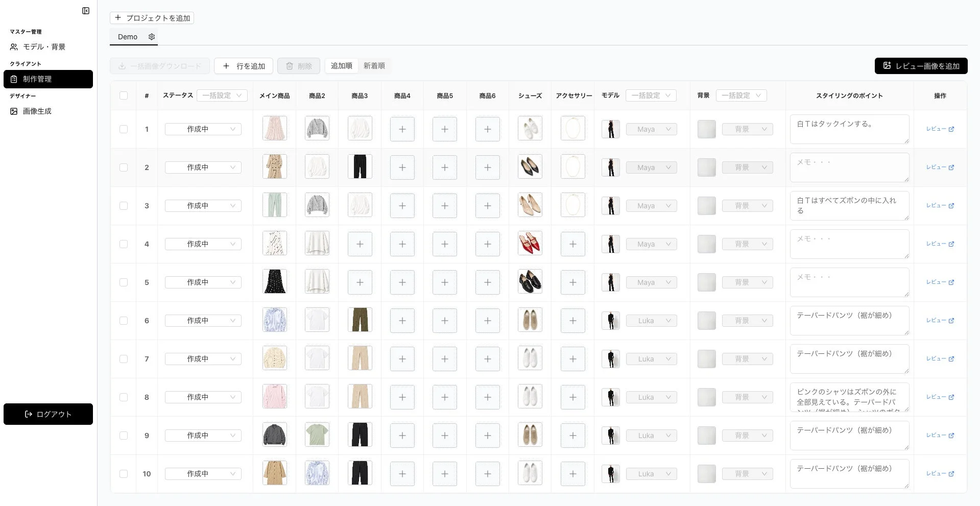Add an item in row 8 商品4
This screenshot has height=506, width=980.
point(402,397)
